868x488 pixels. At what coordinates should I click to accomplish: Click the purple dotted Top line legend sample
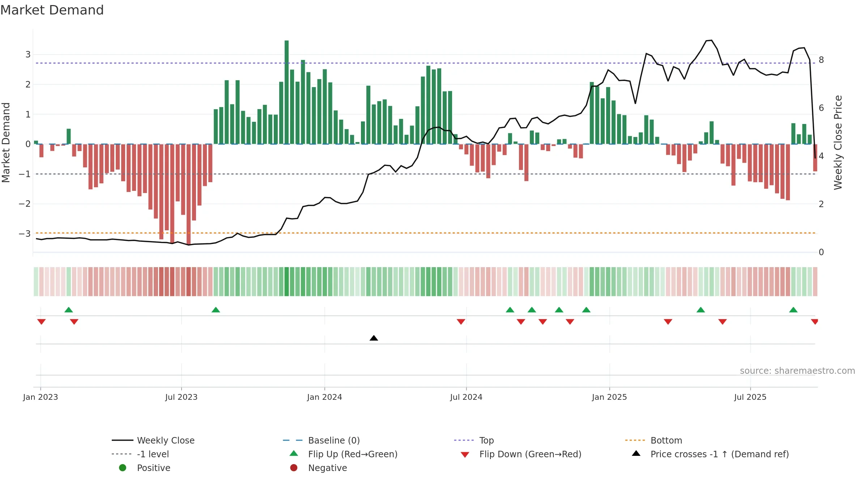(464, 440)
